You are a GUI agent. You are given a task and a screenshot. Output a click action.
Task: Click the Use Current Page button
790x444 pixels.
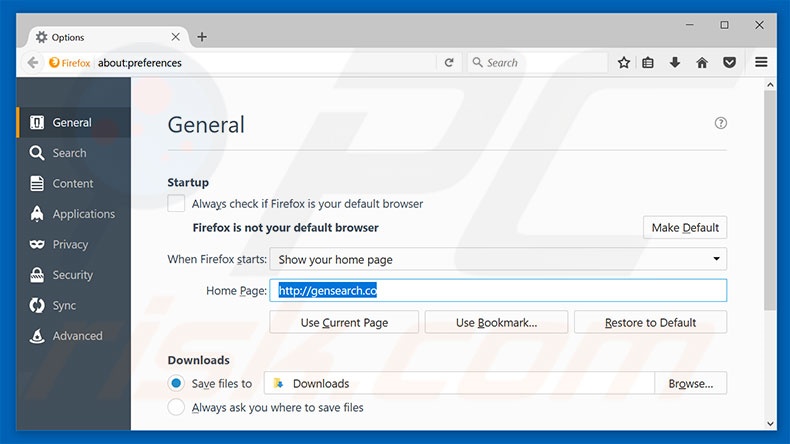(x=344, y=323)
